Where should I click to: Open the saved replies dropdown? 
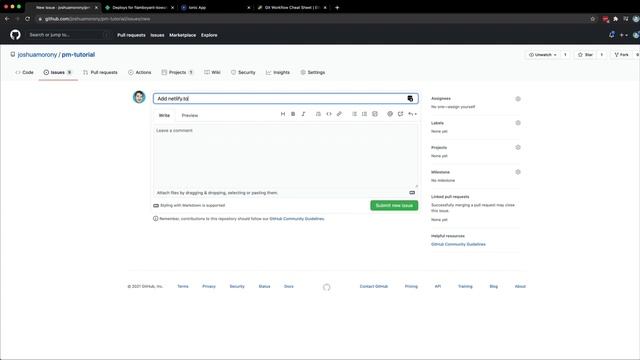point(412,114)
